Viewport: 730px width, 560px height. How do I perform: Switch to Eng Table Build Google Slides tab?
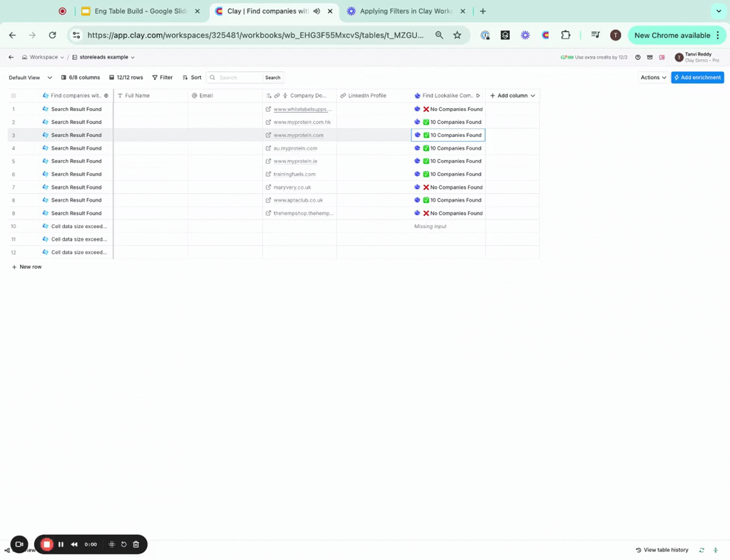point(140,11)
